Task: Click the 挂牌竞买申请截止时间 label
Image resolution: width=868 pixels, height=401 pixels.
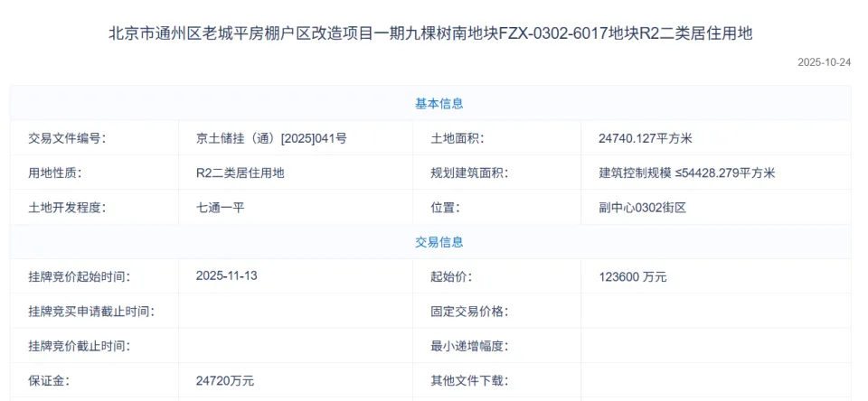Action: pos(91,312)
